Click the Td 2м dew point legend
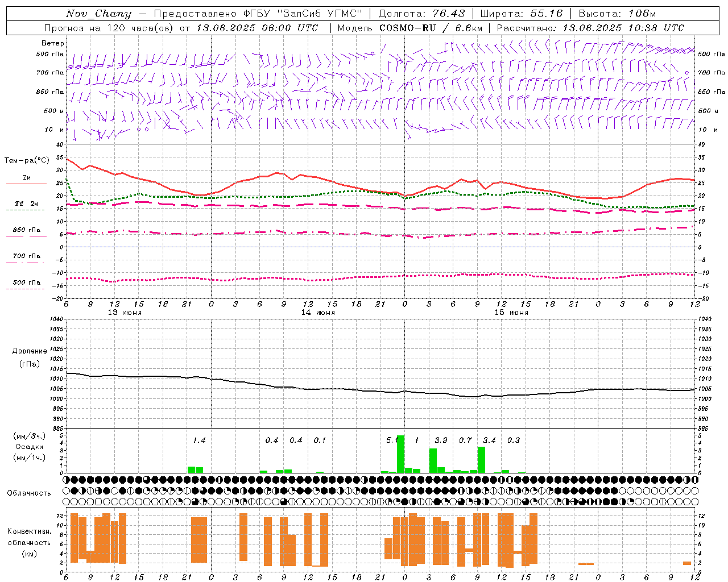 click(x=26, y=206)
